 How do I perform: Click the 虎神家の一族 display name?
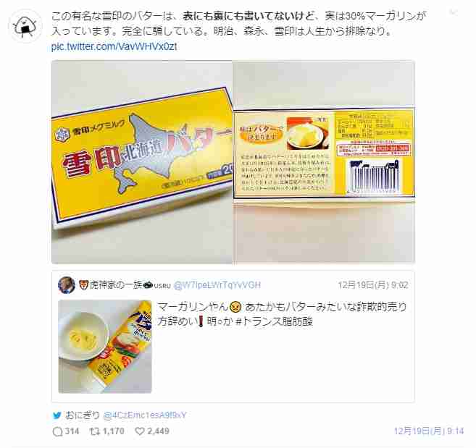116,285
